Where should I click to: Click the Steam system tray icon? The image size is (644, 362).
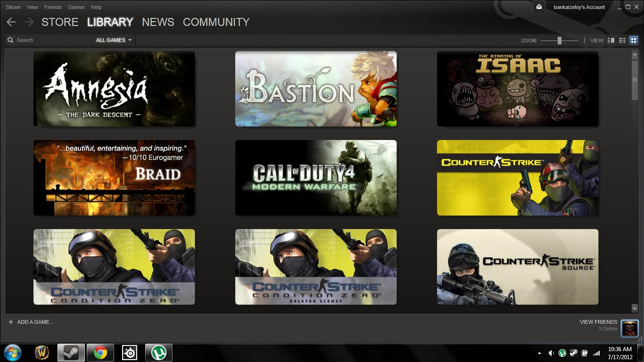[x=574, y=353]
